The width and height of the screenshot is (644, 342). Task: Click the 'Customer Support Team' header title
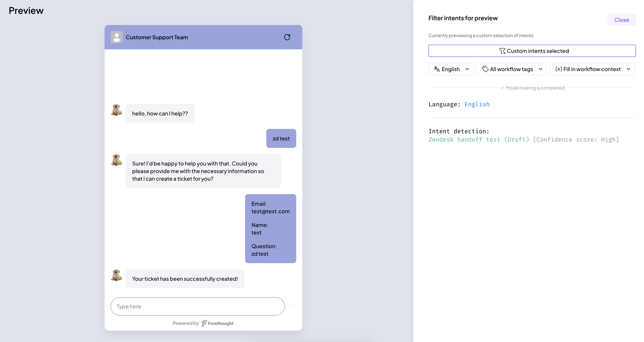(x=157, y=37)
